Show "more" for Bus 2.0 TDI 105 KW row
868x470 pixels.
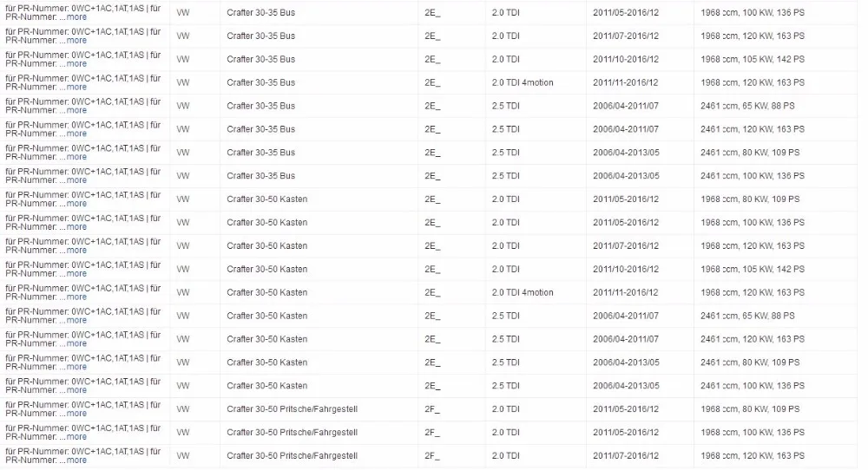(76, 63)
